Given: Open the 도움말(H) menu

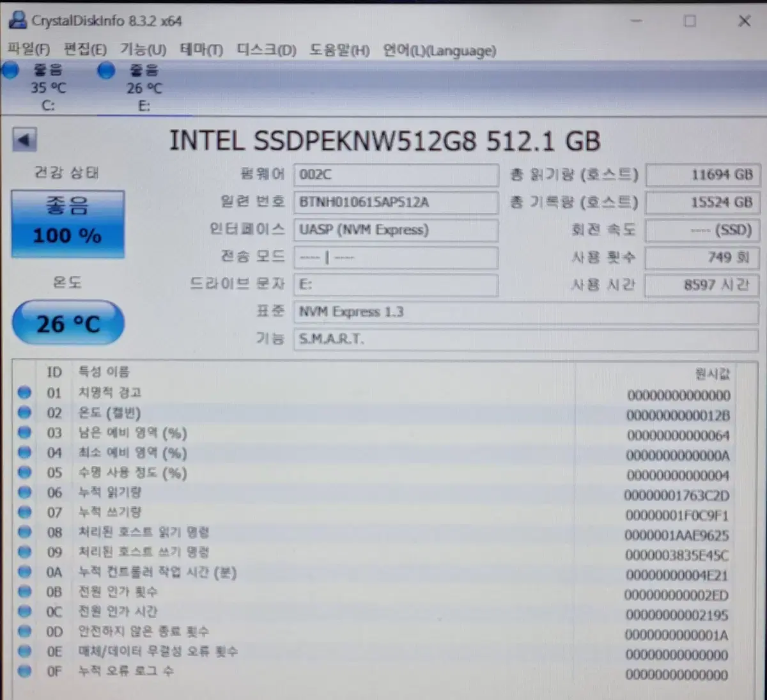Looking at the screenshot, I should pyautogui.click(x=339, y=50).
